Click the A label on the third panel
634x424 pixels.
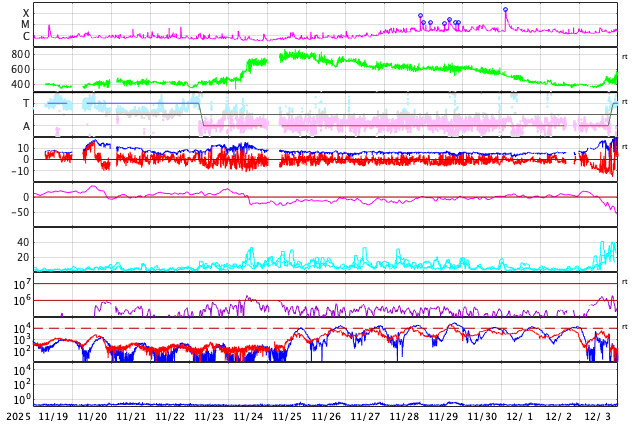pyautogui.click(x=26, y=126)
